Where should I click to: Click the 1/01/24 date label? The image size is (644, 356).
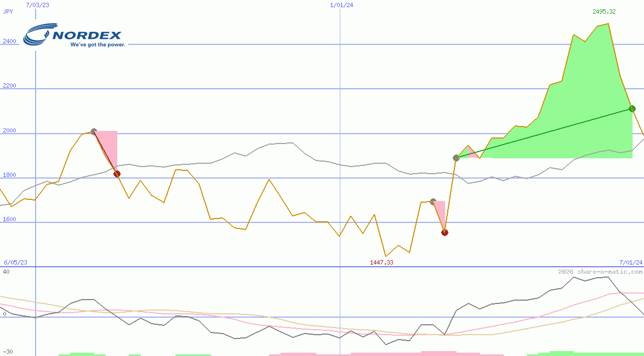tap(341, 5)
